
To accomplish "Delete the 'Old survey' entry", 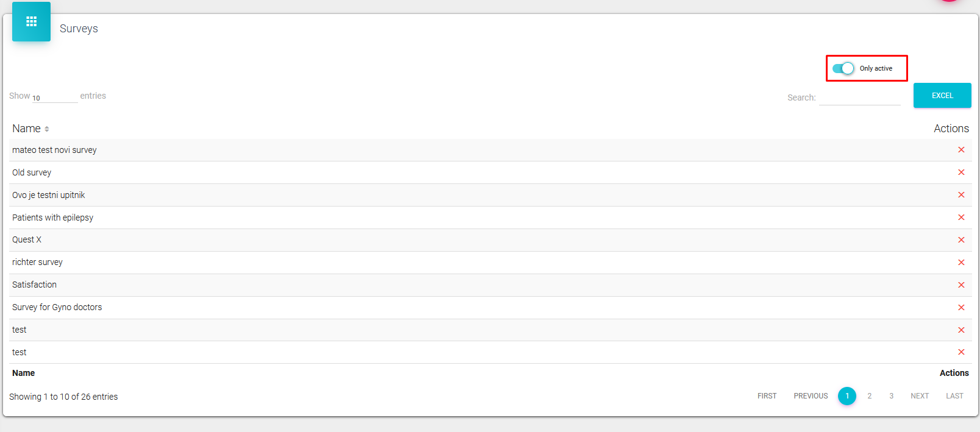I will pyautogui.click(x=961, y=172).
